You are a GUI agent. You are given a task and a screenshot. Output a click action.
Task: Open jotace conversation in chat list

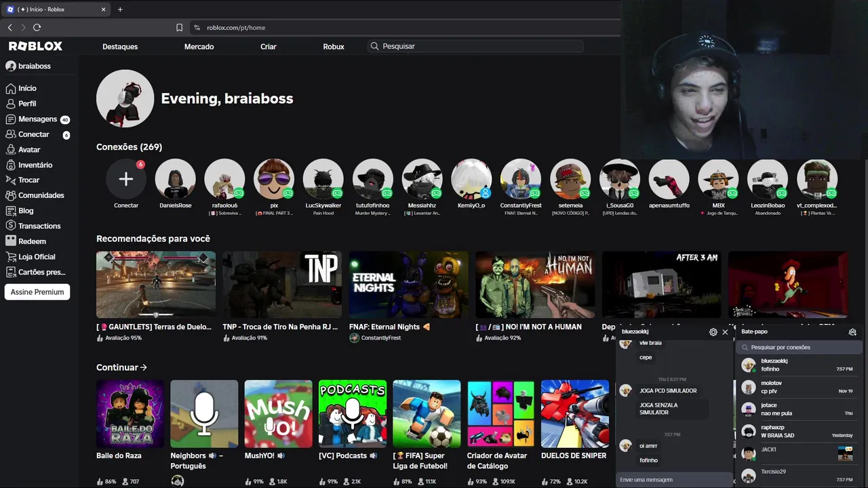[x=798, y=409]
